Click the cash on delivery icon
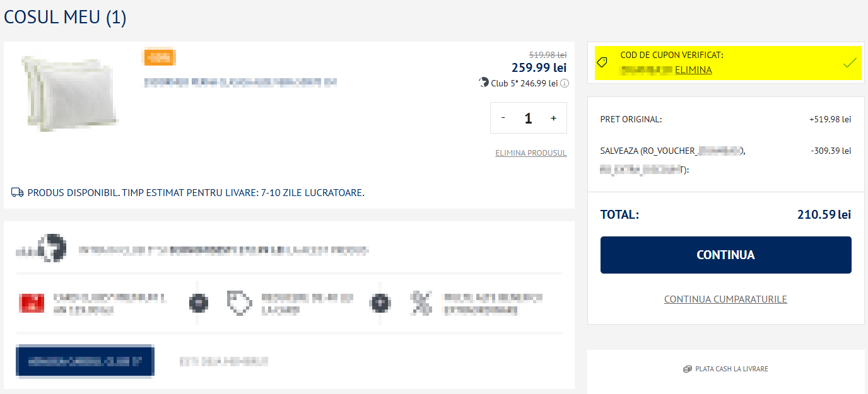 click(688, 369)
